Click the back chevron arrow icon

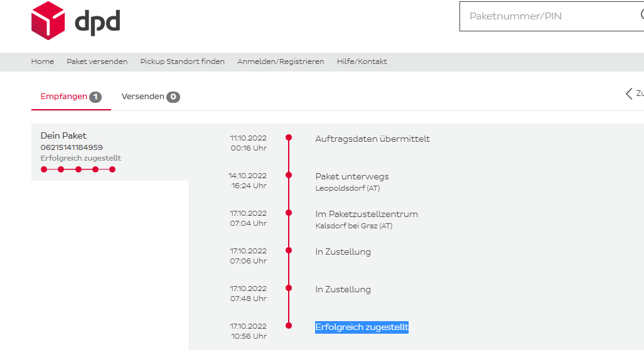pyautogui.click(x=629, y=93)
